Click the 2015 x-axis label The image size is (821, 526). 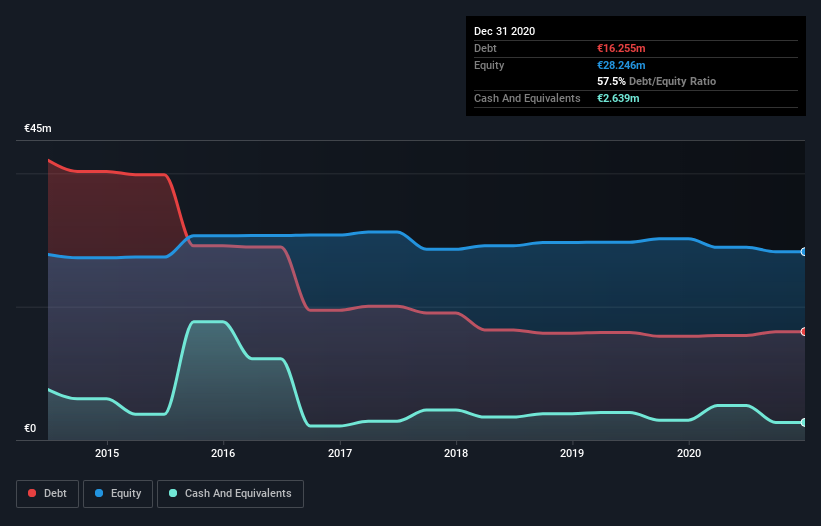click(x=107, y=453)
